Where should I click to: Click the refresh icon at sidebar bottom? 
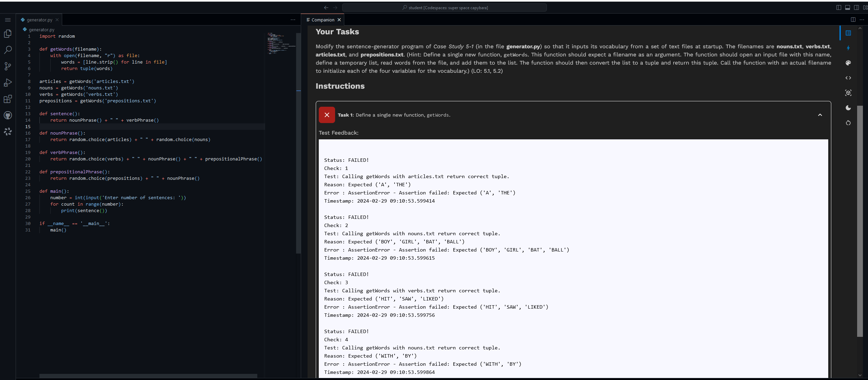click(848, 123)
